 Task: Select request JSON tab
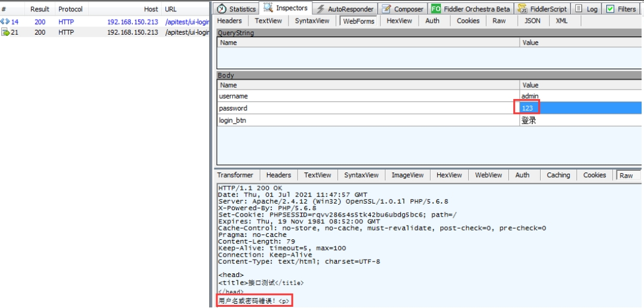[x=533, y=20]
